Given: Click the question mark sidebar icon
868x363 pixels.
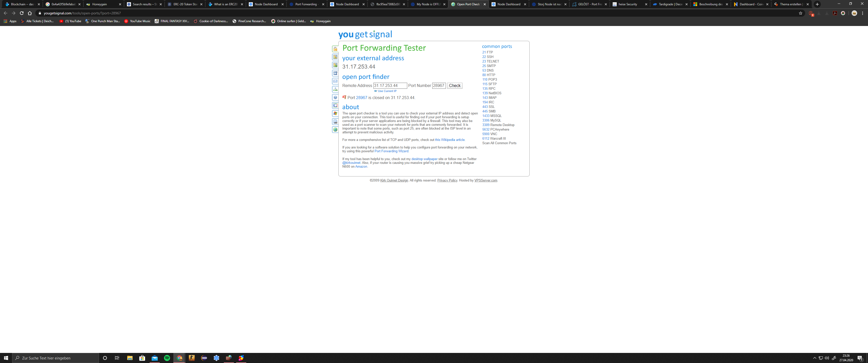Looking at the screenshot, I should point(335,97).
